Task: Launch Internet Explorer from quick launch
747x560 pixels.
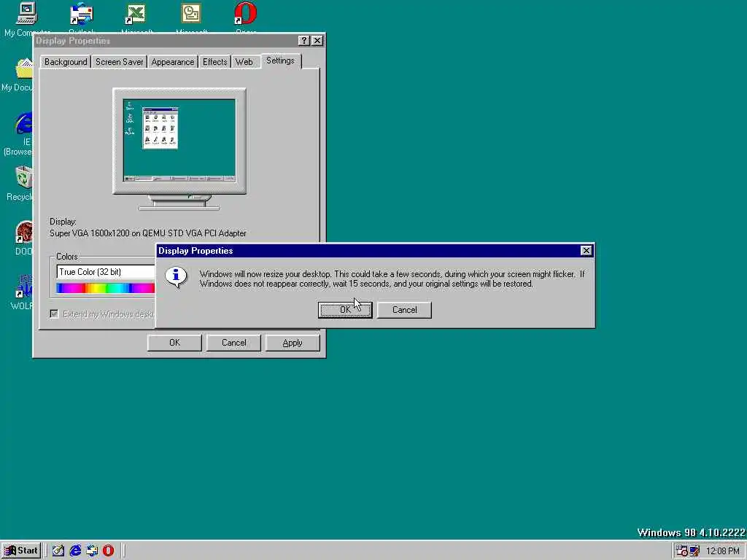Action: coord(75,551)
